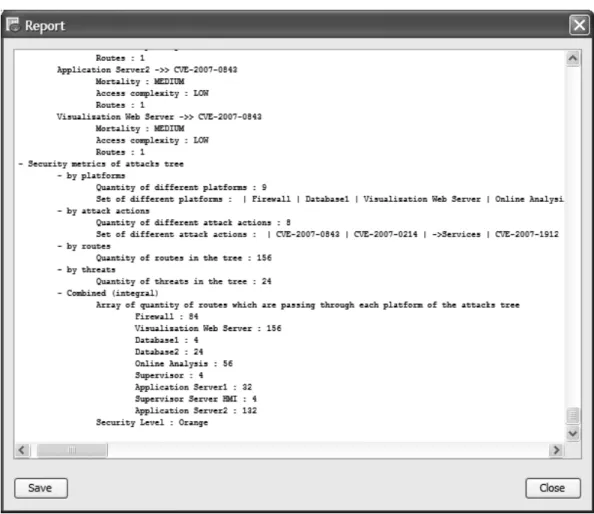Click the vertical scrollbar down arrow
The height and width of the screenshot is (514, 594).
573,433
